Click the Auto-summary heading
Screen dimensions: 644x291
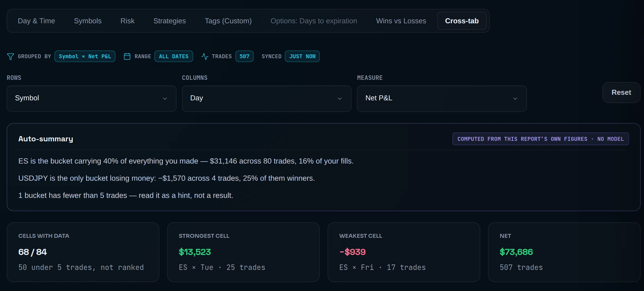coord(46,139)
